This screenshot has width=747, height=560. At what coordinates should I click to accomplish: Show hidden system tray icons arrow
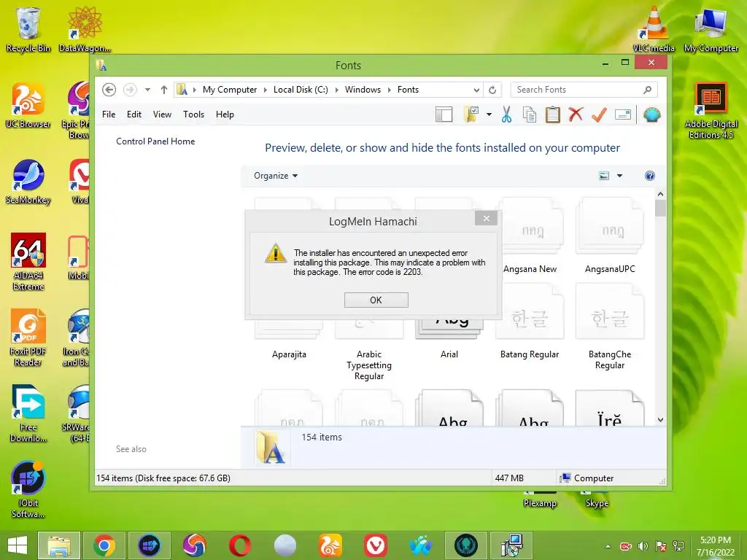click(608, 546)
